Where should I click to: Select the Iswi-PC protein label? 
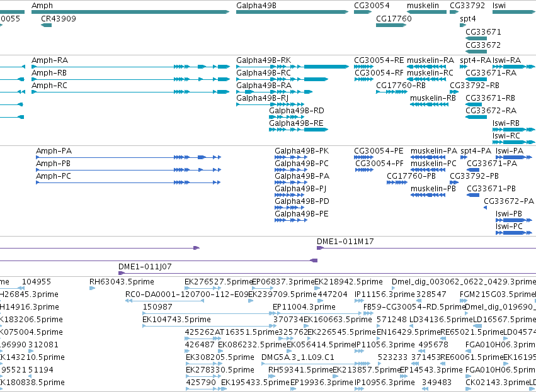(x=509, y=227)
